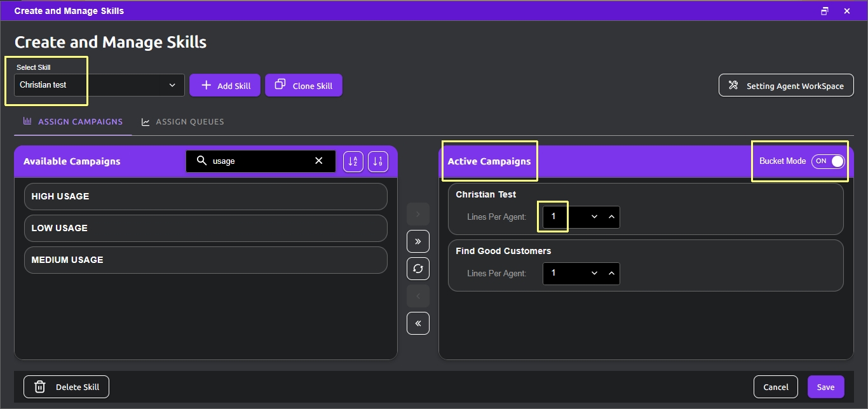Delete the current skill
Image resolution: width=868 pixels, height=409 pixels.
pos(66,387)
